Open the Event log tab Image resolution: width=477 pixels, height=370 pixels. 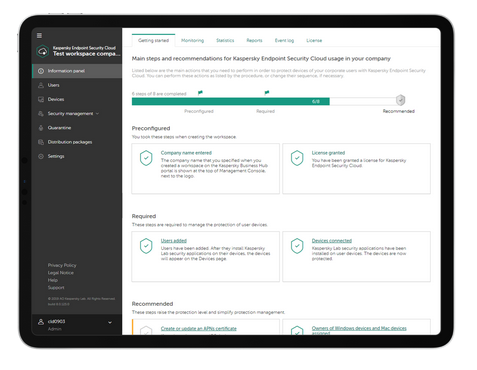pyautogui.click(x=284, y=40)
